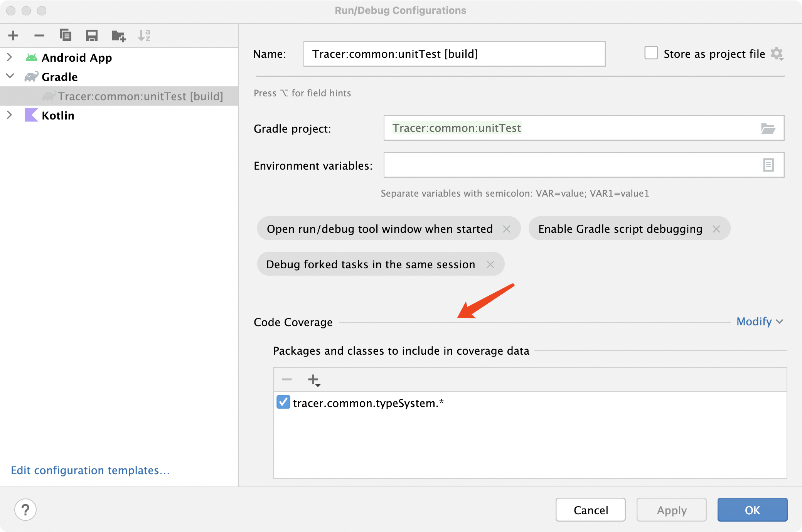The width and height of the screenshot is (802, 532).
Task: Uncheck the tracer.common.typeSystem.* pattern
Action: click(283, 402)
